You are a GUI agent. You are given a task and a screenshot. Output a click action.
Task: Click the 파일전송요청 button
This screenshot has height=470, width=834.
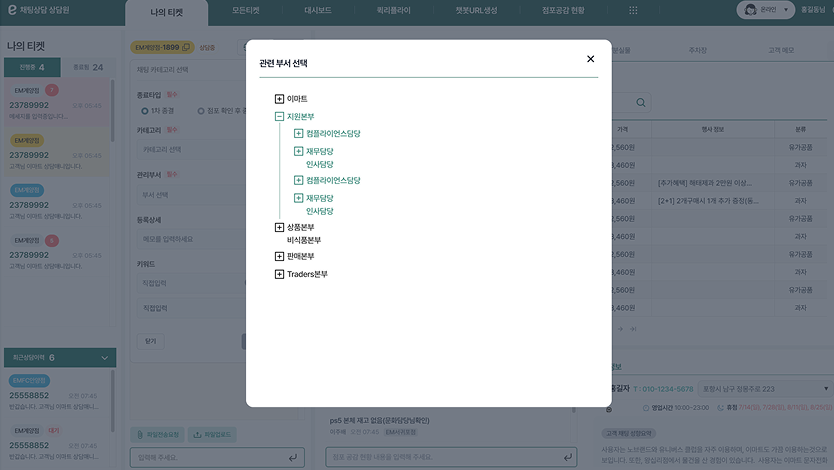[x=157, y=435]
